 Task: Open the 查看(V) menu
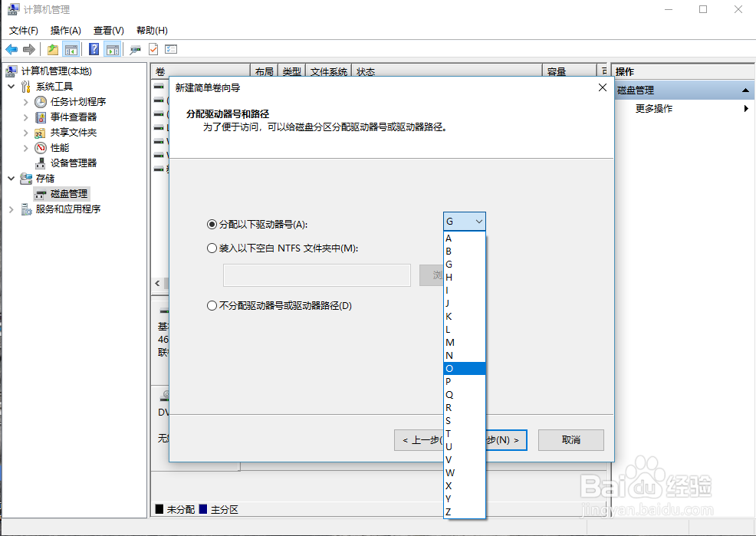[108, 30]
